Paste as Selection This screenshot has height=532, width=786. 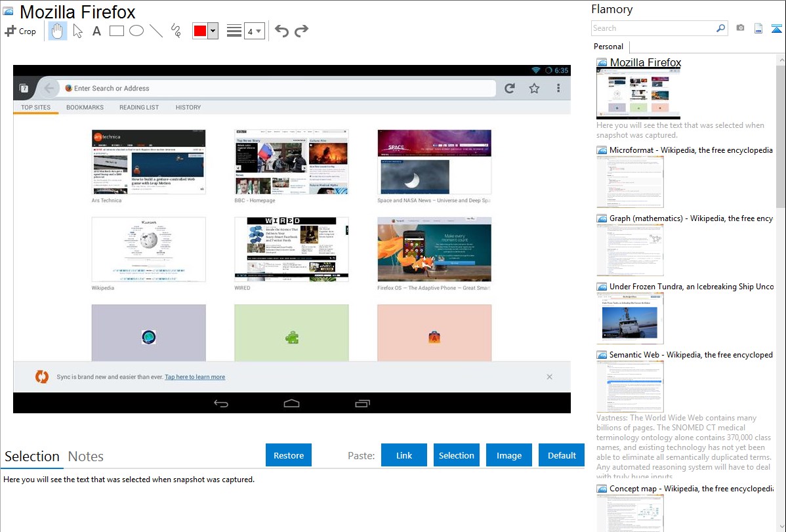(x=456, y=455)
